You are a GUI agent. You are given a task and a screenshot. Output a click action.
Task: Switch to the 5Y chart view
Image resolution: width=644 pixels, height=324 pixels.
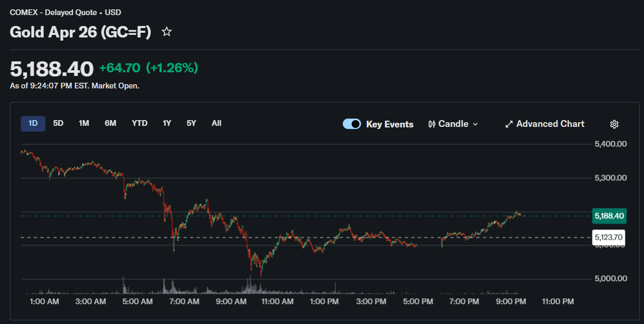(191, 123)
